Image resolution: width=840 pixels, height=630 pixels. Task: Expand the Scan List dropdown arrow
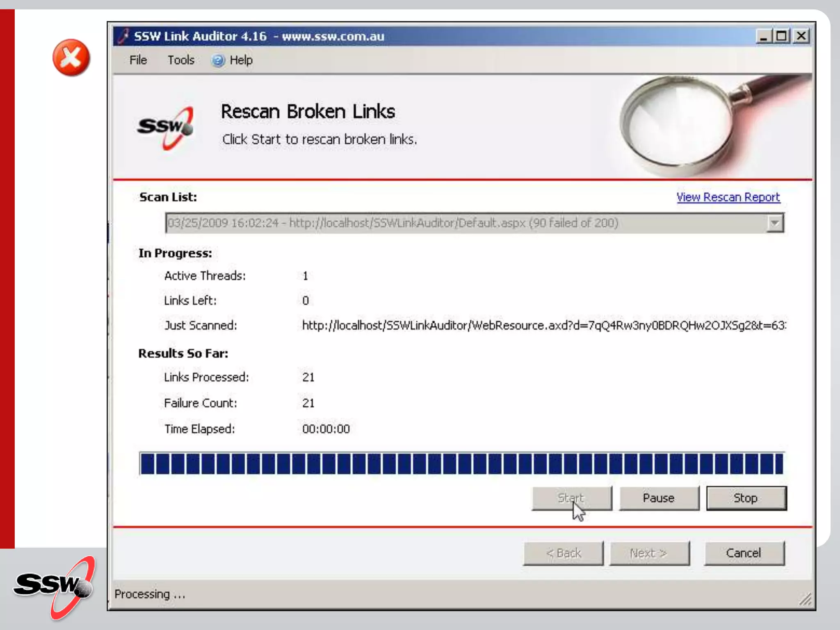coord(774,223)
